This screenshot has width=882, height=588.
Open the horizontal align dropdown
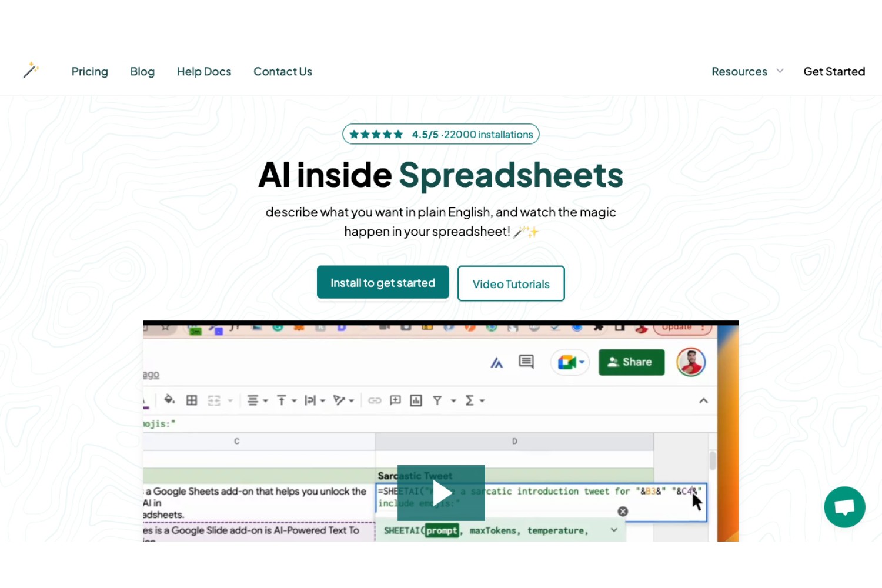pos(258,400)
